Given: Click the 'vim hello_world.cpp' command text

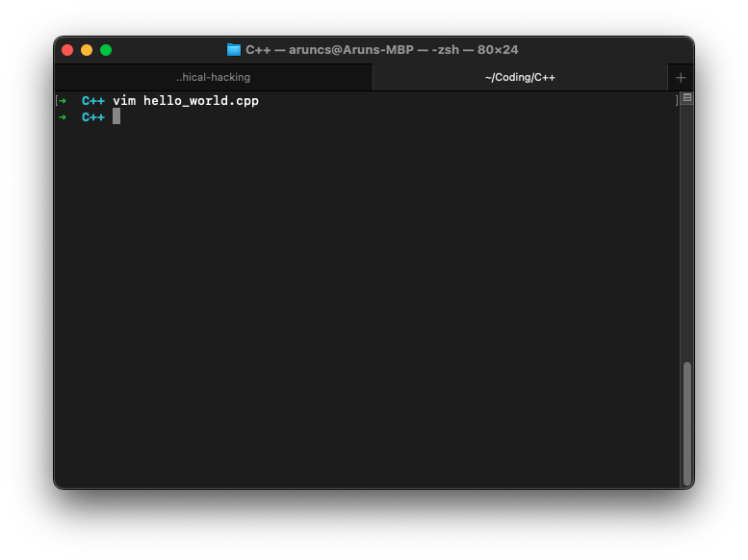Looking at the screenshot, I should pyautogui.click(x=186, y=101).
